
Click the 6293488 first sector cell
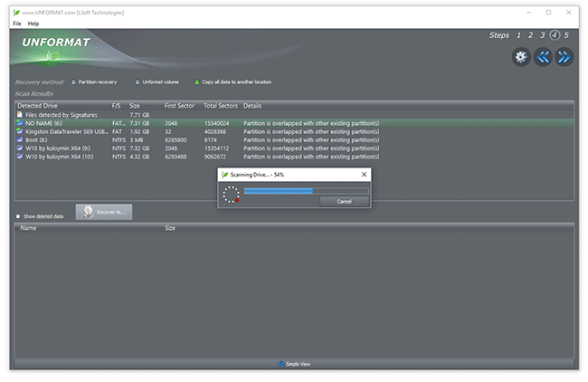pyautogui.click(x=175, y=157)
